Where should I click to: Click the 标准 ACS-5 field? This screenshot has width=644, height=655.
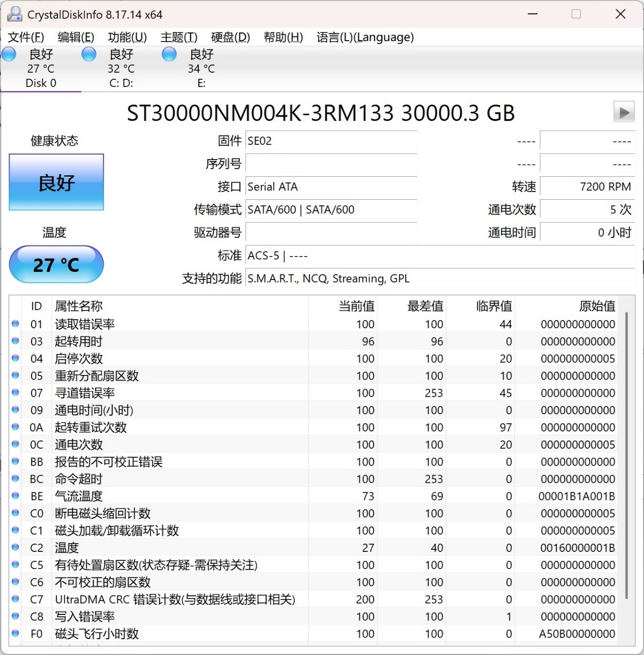[x=440, y=255]
